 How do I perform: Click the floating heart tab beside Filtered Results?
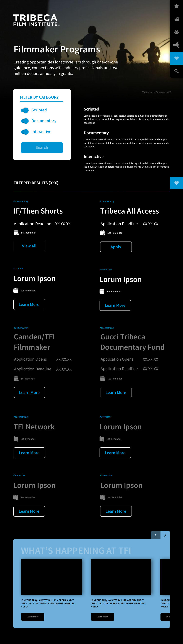177,183
